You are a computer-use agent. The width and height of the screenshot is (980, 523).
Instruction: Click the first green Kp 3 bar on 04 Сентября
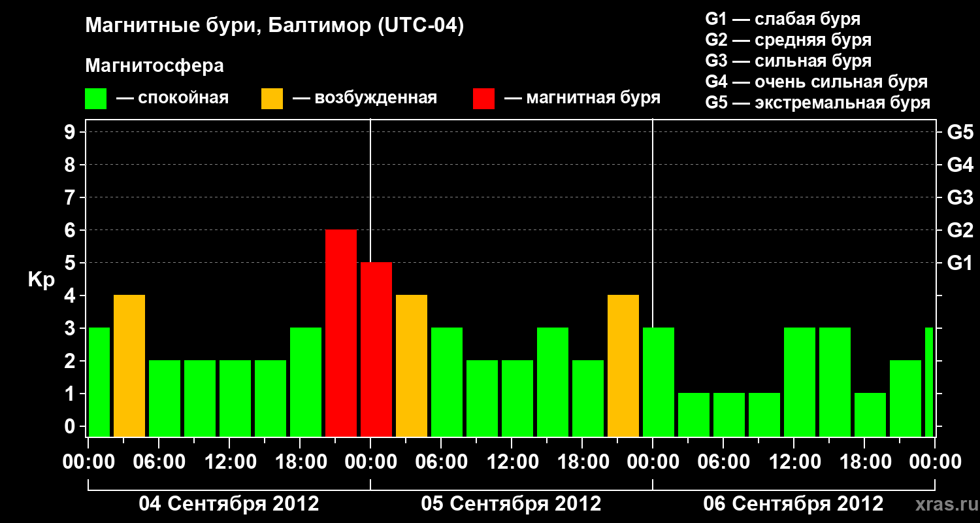click(x=99, y=382)
